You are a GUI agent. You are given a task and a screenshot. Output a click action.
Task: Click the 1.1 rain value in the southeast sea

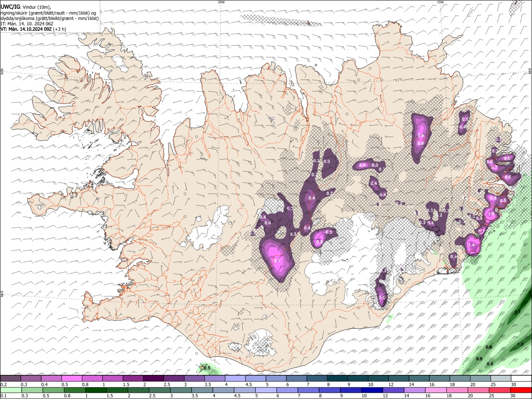(x=518, y=312)
